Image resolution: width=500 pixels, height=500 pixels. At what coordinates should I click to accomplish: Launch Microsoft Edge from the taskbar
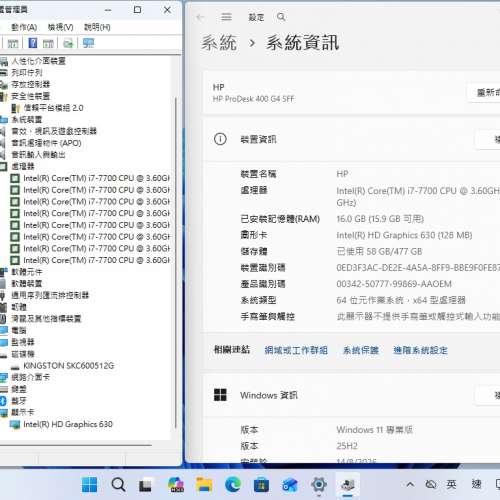233,485
